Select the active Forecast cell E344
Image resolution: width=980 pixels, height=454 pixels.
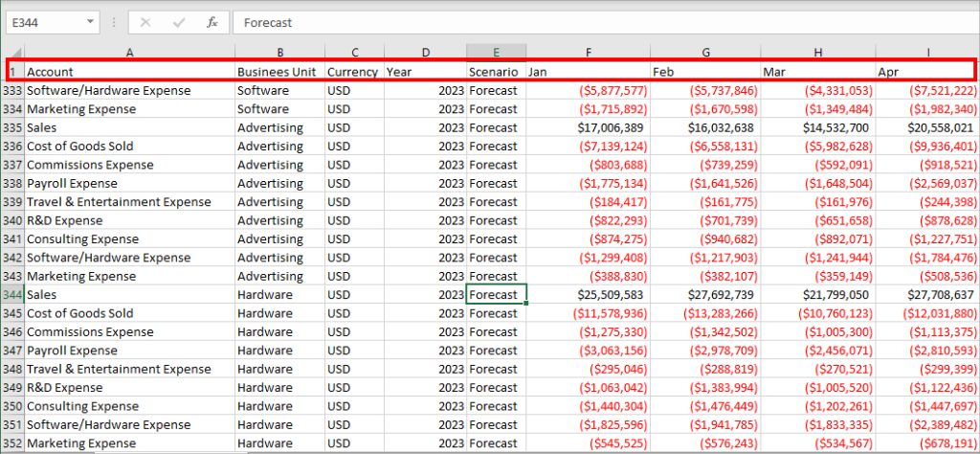pyautogui.click(x=497, y=295)
